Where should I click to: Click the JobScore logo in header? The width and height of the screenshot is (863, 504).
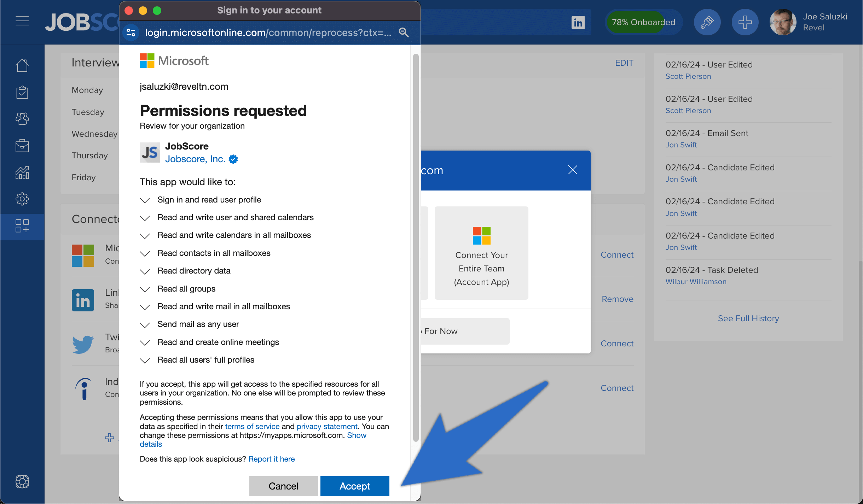(82, 22)
